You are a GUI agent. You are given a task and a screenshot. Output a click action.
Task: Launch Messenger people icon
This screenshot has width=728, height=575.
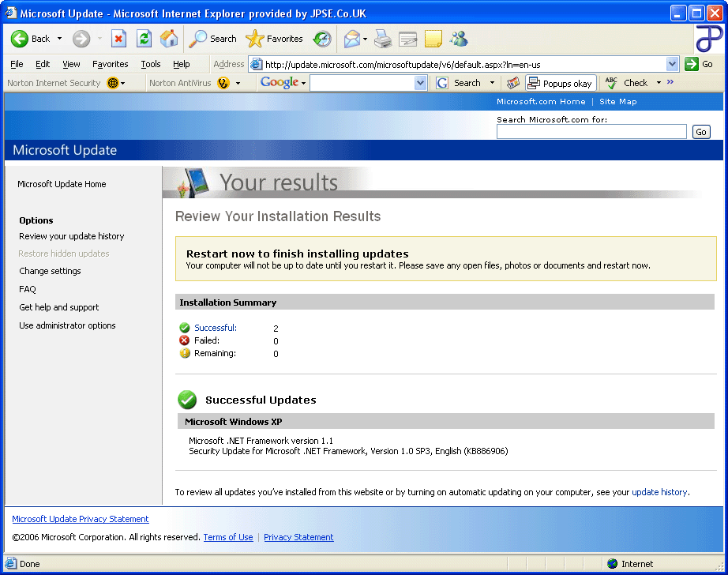click(459, 39)
